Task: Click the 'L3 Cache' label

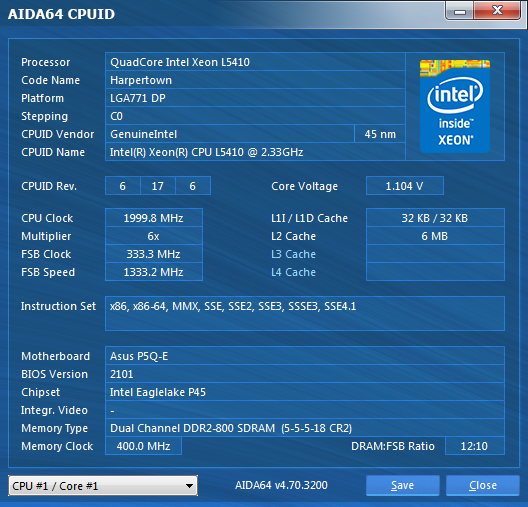Action: [x=293, y=254]
